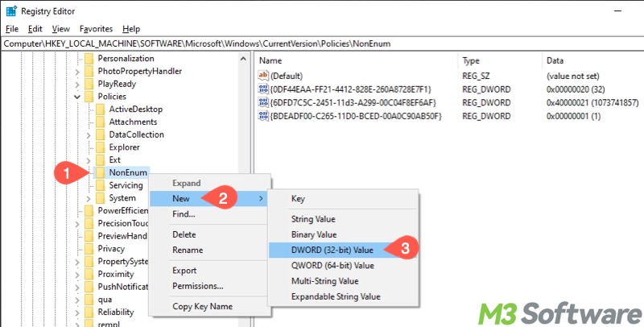Collapse the Policies tree node
Viewport: 644px width, 327px height.
77,97
